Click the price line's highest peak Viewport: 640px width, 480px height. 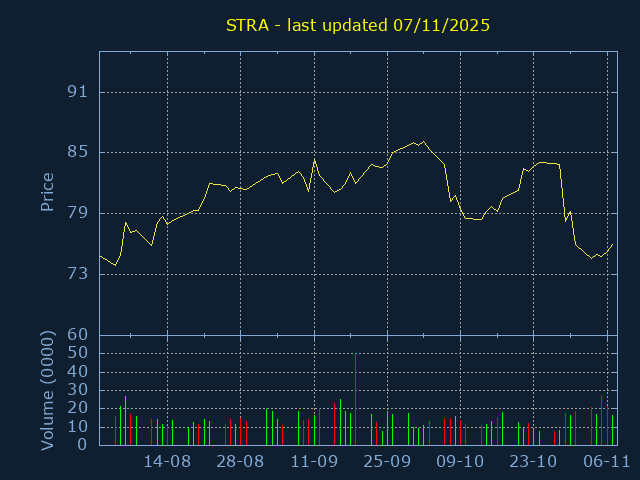(x=424, y=142)
